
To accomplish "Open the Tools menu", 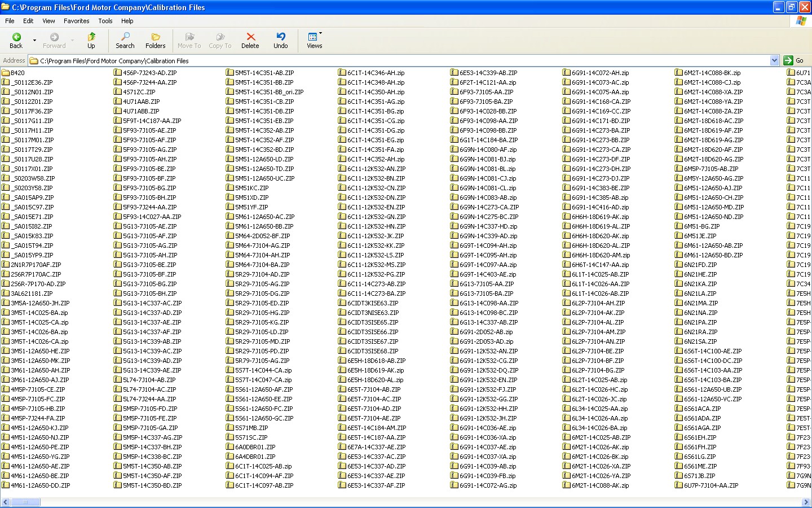I will [105, 21].
